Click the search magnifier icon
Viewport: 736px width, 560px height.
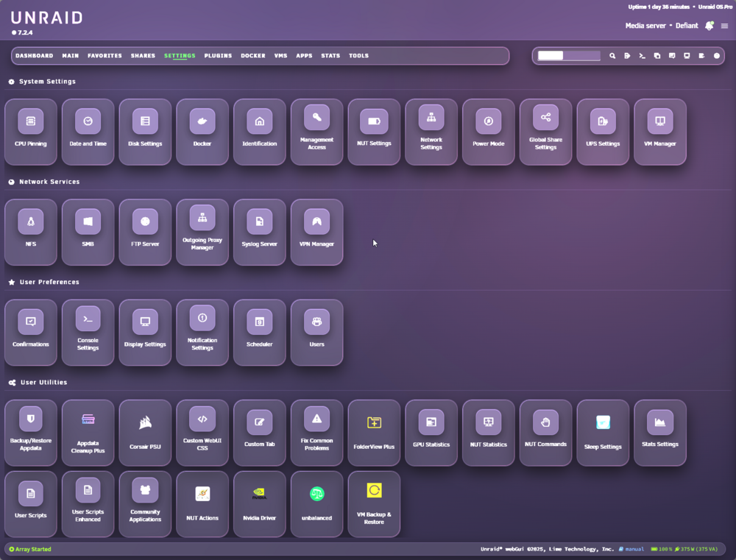612,56
